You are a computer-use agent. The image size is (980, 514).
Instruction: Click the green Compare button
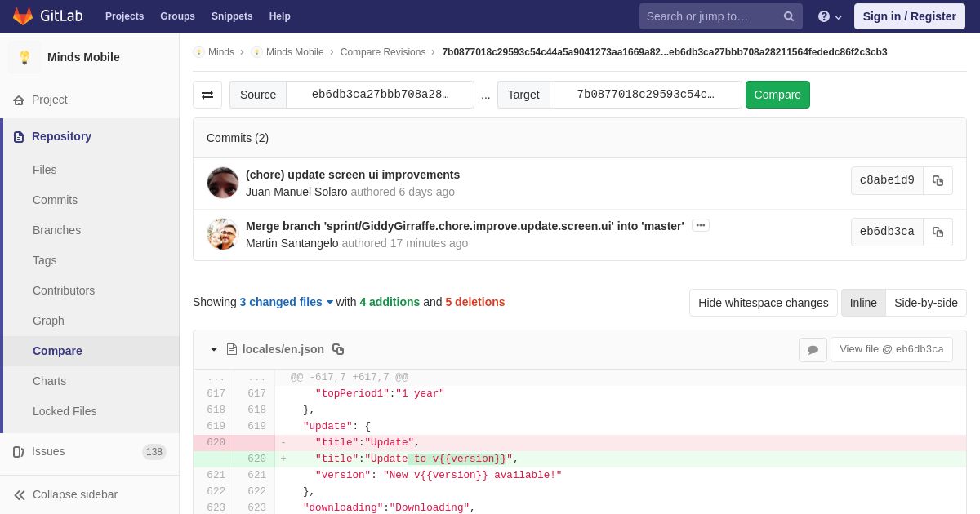point(777,95)
